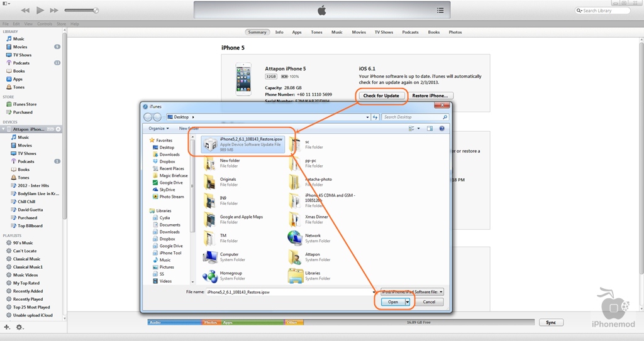Image resolution: width=644 pixels, height=341 pixels.
Task: Click the Check for Update button
Action: (381, 95)
